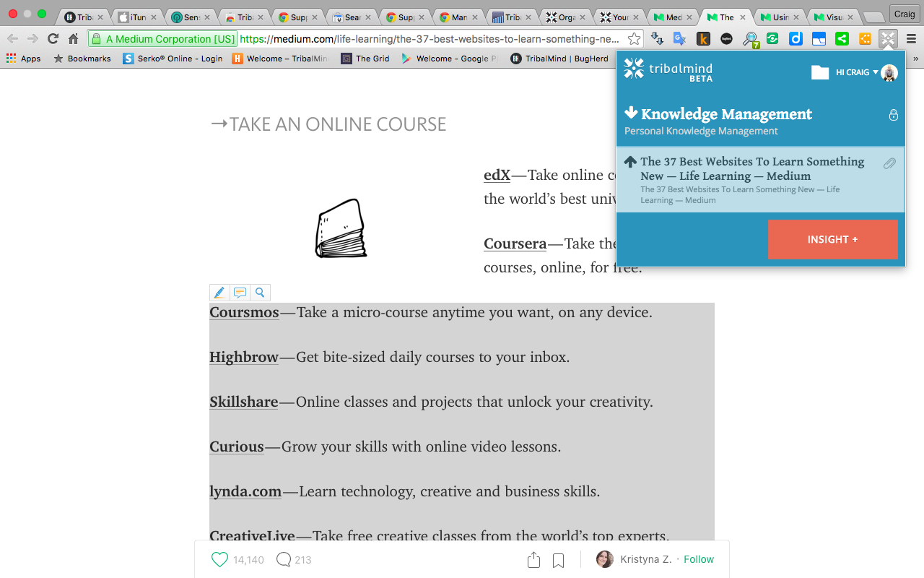Click the TribalMind extension icon in Chrome's toolbar
924x578 pixels.
(888, 39)
